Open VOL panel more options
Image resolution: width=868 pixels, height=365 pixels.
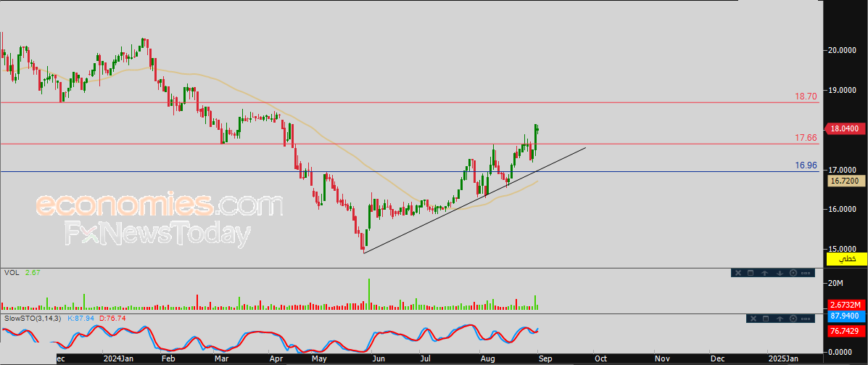tap(806, 273)
